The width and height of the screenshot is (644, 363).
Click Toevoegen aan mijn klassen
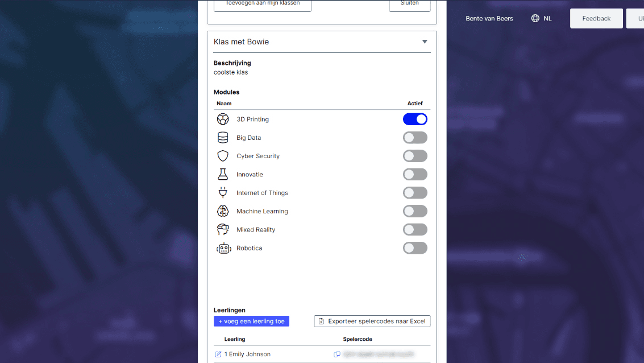(262, 3)
